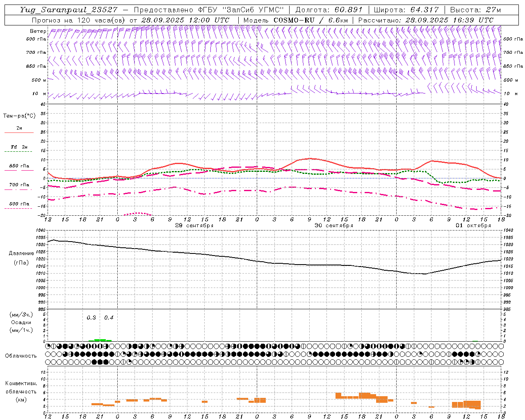Click the green precipitation bar near hour 21
The height and width of the screenshot is (420, 525).
click(100, 340)
